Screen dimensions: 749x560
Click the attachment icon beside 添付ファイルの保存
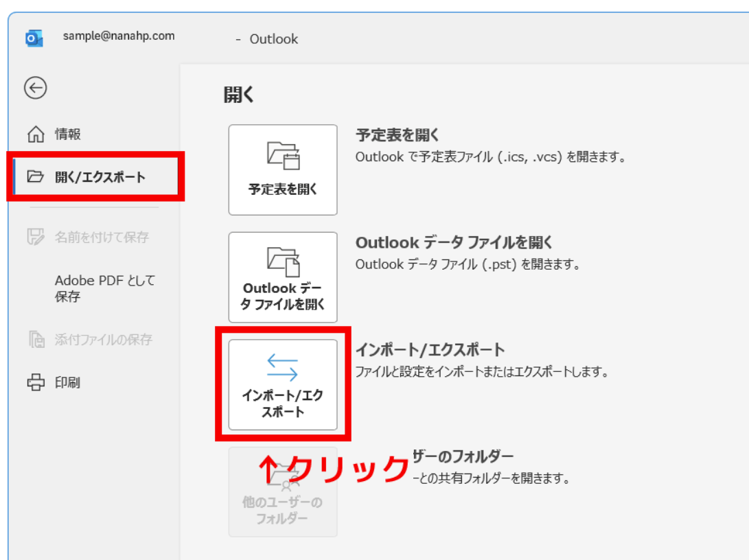[35, 340]
